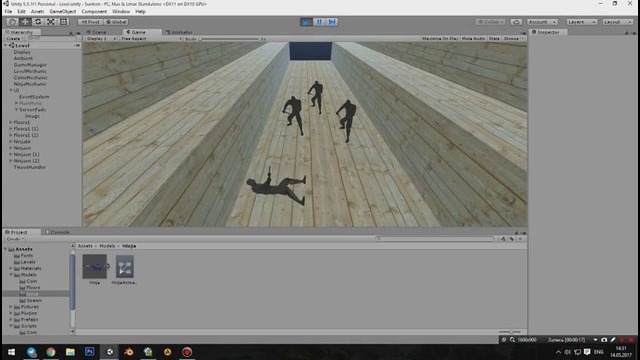Image resolution: width=640 pixels, height=360 pixels.
Task: Click the Hierarchy panel options menu icon
Action: (x=78, y=33)
